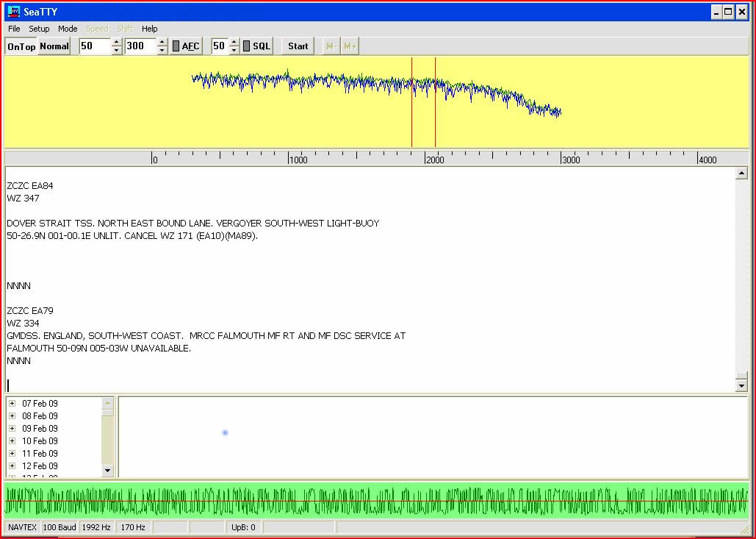This screenshot has width=756, height=539.
Task: Click the M+ memory button
Action: [x=350, y=46]
